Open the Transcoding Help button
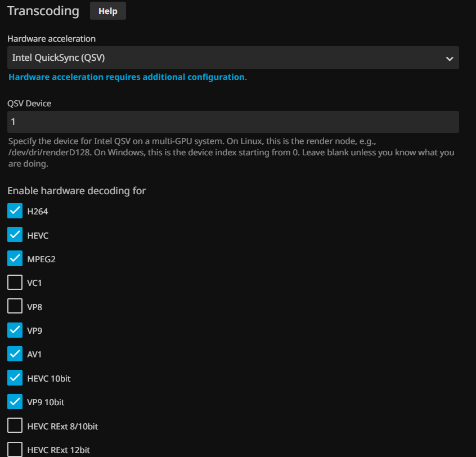476x457 pixels. pyautogui.click(x=107, y=11)
